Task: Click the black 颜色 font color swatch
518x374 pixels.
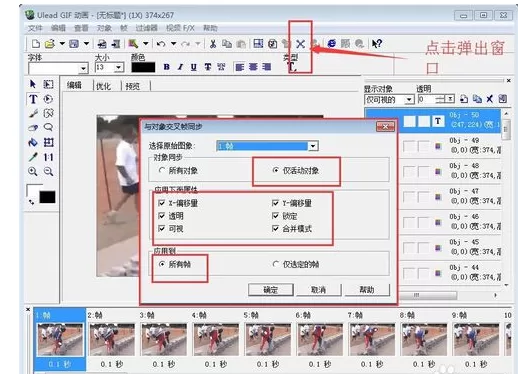Action: click(143, 67)
